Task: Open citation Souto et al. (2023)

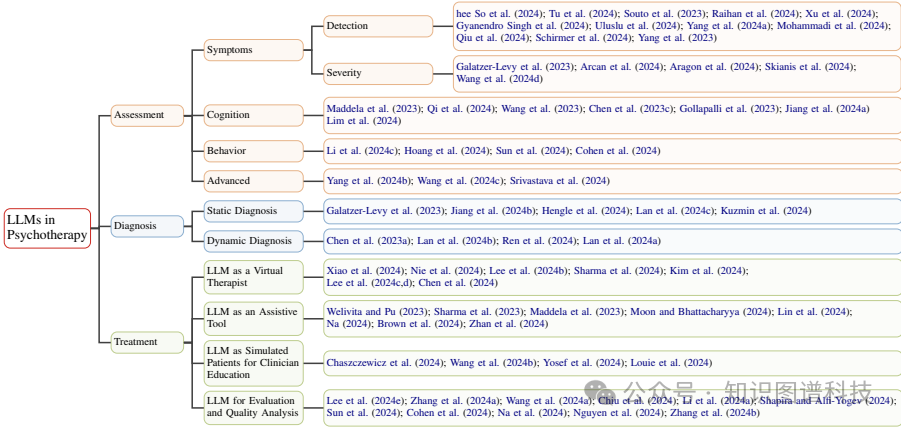Action: (x=663, y=14)
